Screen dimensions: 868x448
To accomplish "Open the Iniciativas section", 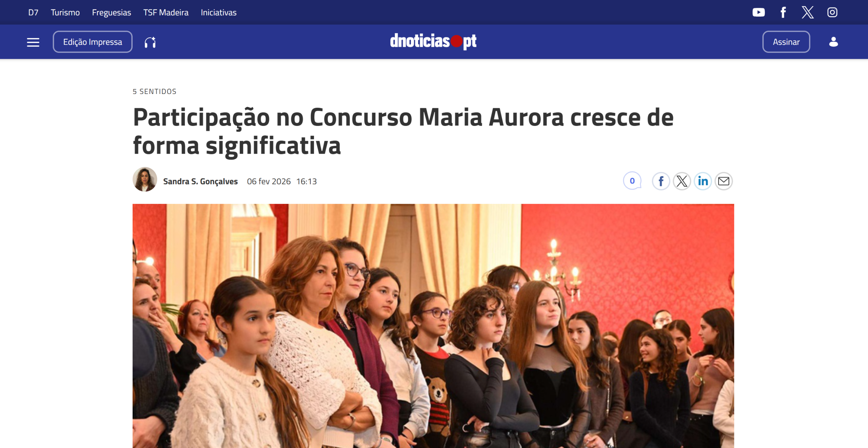I will coord(219,13).
